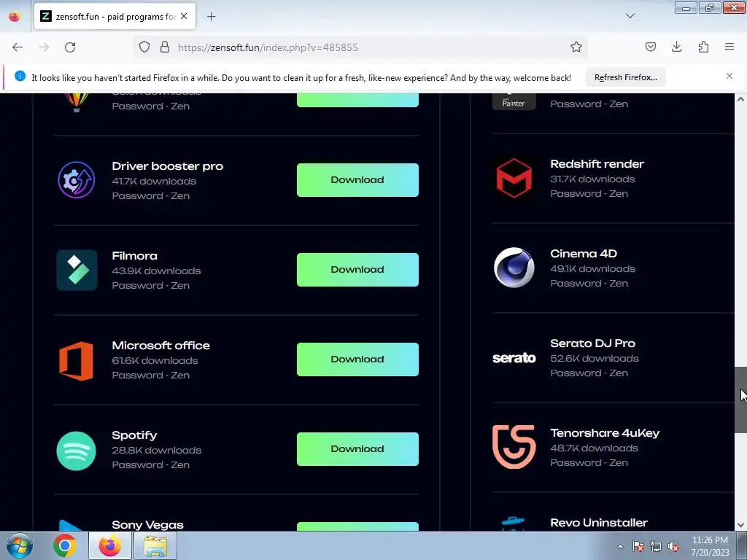Image resolution: width=747 pixels, height=560 pixels.
Task: Click the 52.6K downloads text
Action: pos(595,358)
